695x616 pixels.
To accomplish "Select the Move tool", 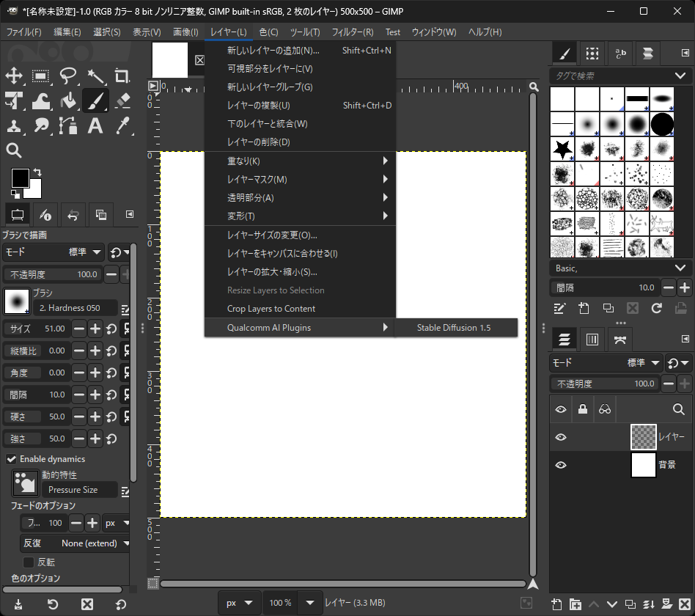I will pyautogui.click(x=14, y=76).
